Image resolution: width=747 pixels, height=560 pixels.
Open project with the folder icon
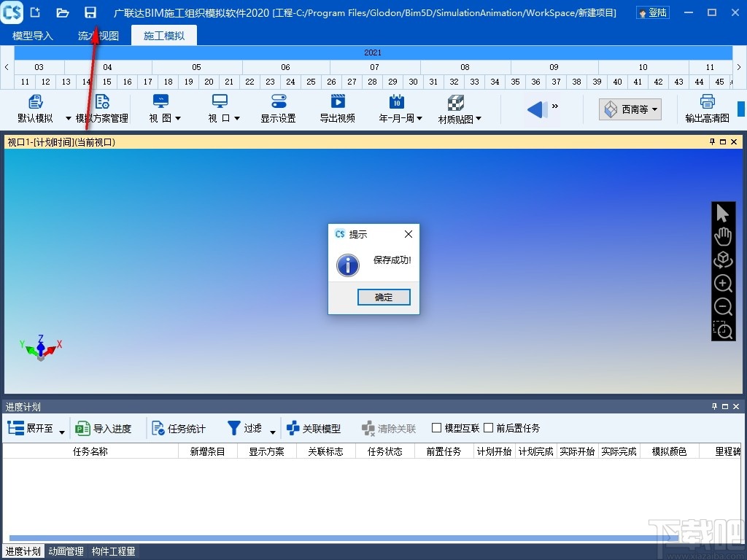[63, 12]
